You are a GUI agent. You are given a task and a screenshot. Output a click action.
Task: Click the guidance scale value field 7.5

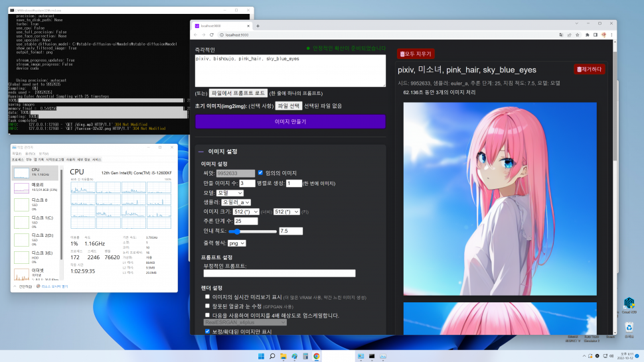tap(291, 231)
